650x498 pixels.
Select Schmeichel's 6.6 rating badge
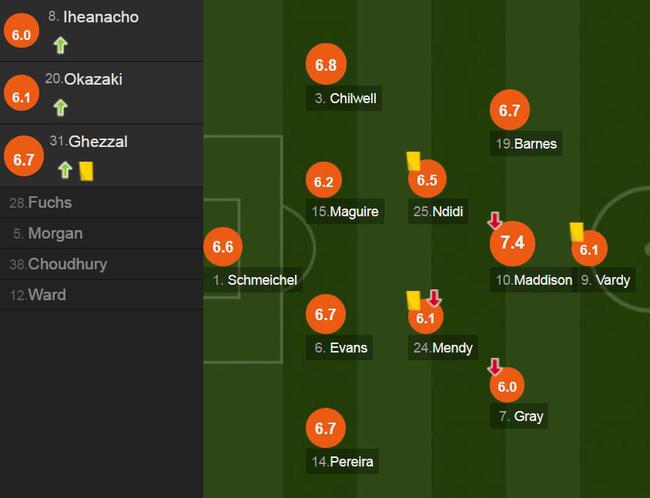click(x=223, y=247)
